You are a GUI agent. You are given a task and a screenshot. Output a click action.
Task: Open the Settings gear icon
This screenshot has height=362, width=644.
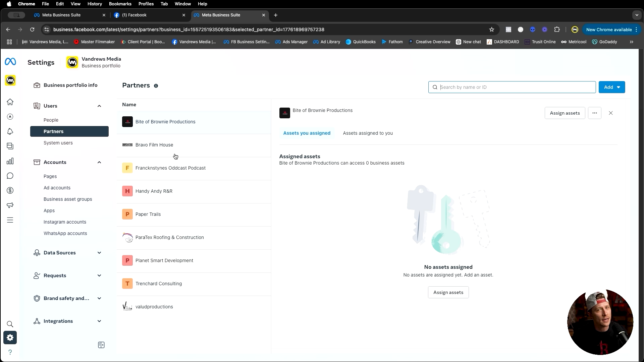pos(10,338)
